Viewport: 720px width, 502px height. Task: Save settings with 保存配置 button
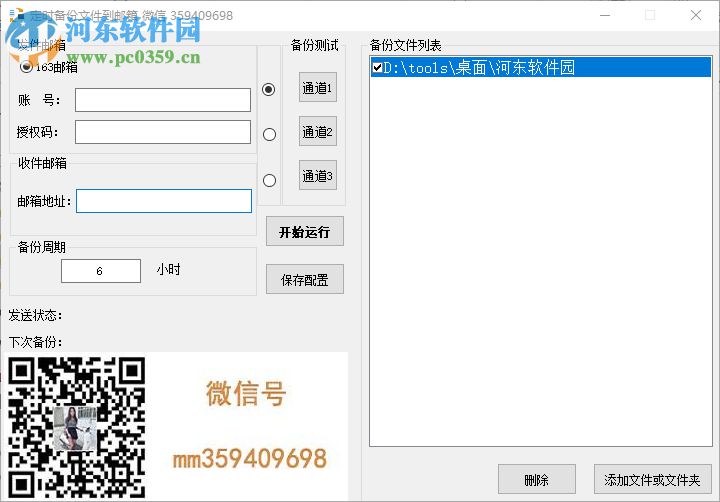point(305,279)
